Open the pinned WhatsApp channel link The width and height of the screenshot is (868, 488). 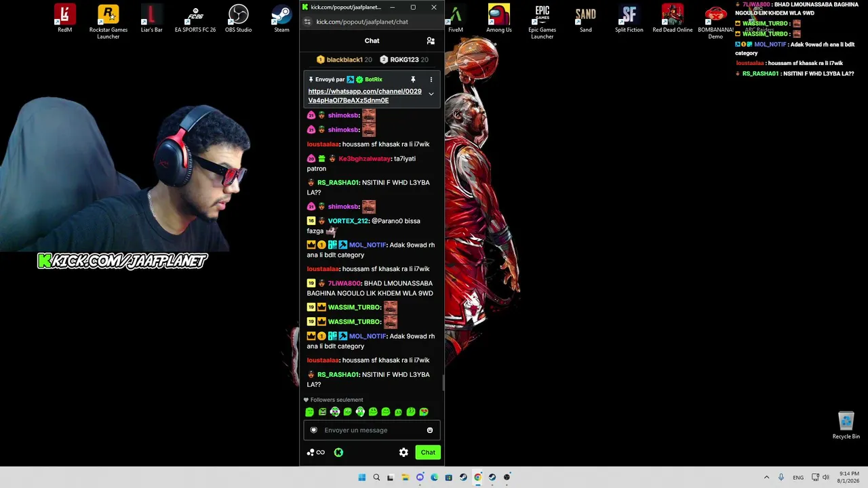click(365, 96)
